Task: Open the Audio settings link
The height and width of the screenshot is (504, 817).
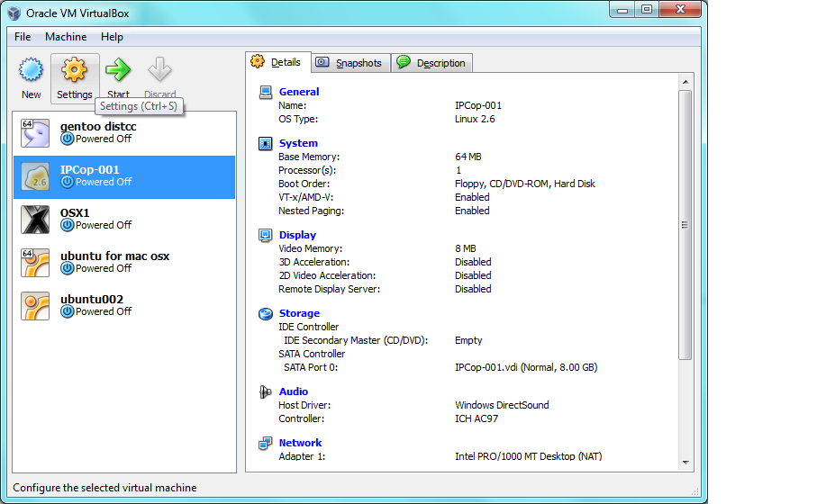Action: click(294, 391)
